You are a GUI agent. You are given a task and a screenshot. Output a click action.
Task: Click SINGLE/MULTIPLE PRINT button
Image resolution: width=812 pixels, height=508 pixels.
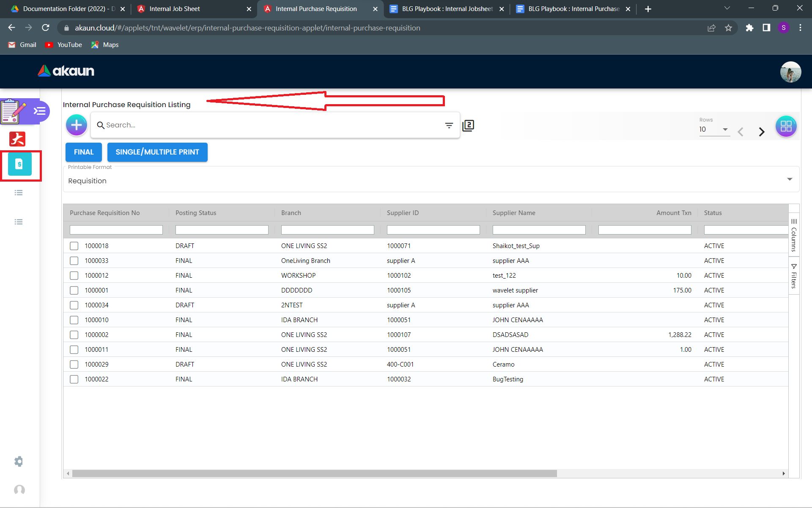[x=157, y=152]
